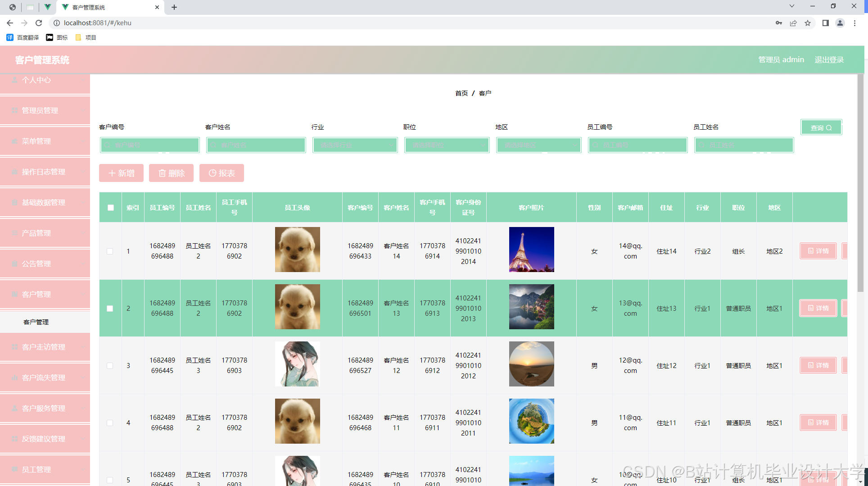The height and width of the screenshot is (486, 868).
Task: Click the 新增 add button
Action: [x=121, y=173]
